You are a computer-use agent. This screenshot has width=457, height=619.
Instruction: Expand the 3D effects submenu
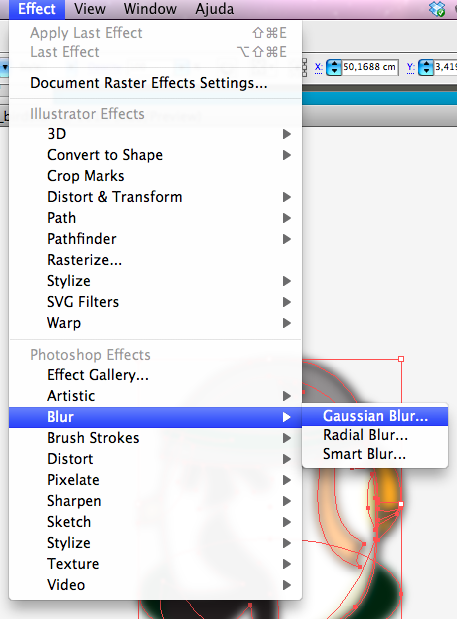point(155,134)
